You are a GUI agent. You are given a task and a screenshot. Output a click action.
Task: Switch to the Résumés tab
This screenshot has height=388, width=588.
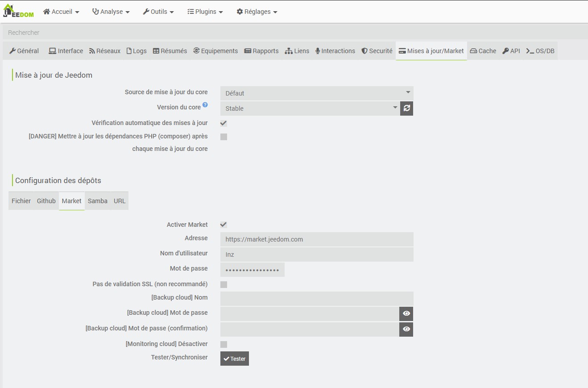(x=170, y=51)
